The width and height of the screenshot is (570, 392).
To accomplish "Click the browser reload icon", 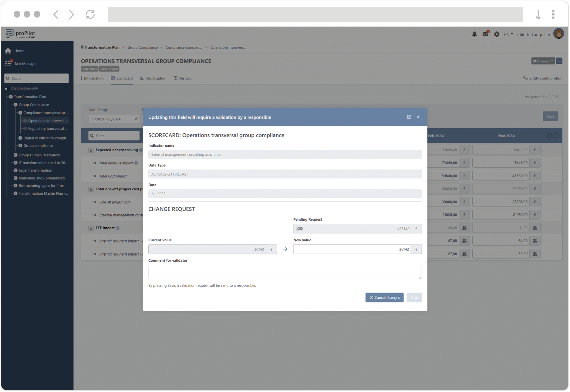I will pos(90,14).
